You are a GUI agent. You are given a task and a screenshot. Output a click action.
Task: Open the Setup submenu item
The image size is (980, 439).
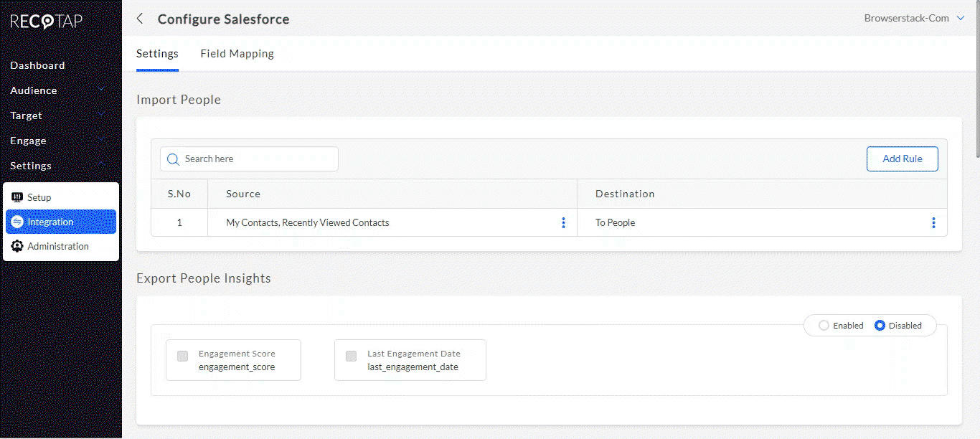(x=61, y=197)
